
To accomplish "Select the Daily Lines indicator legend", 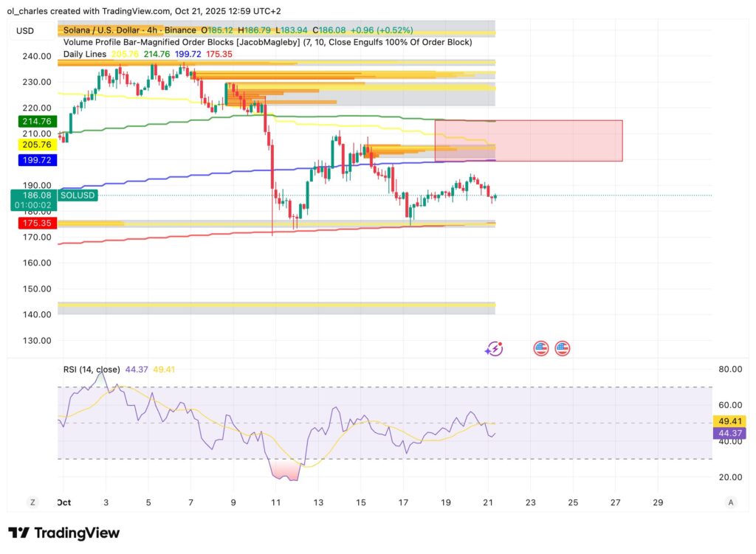I will pos(86,54).
